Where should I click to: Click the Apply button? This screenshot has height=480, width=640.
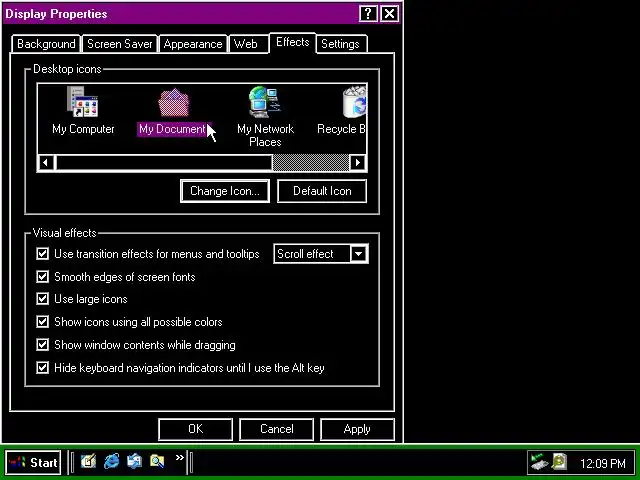357,429
